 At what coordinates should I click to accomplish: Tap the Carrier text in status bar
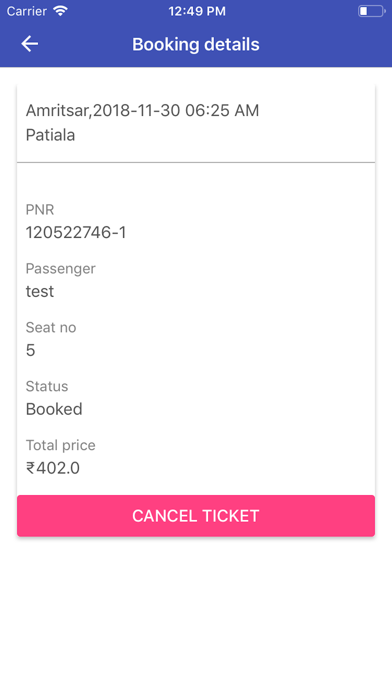[27, 11]
